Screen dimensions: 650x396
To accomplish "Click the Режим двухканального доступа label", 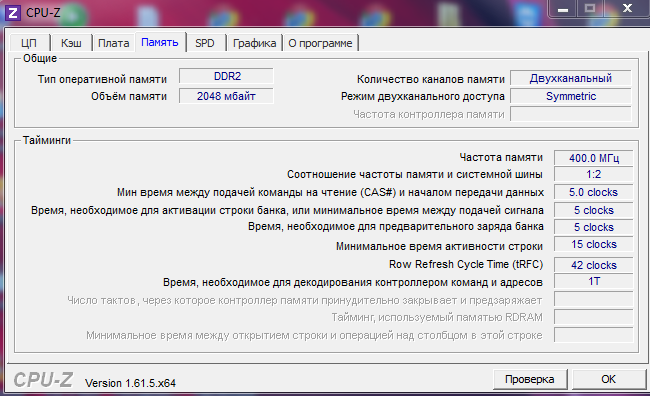I will click(423, 97).
